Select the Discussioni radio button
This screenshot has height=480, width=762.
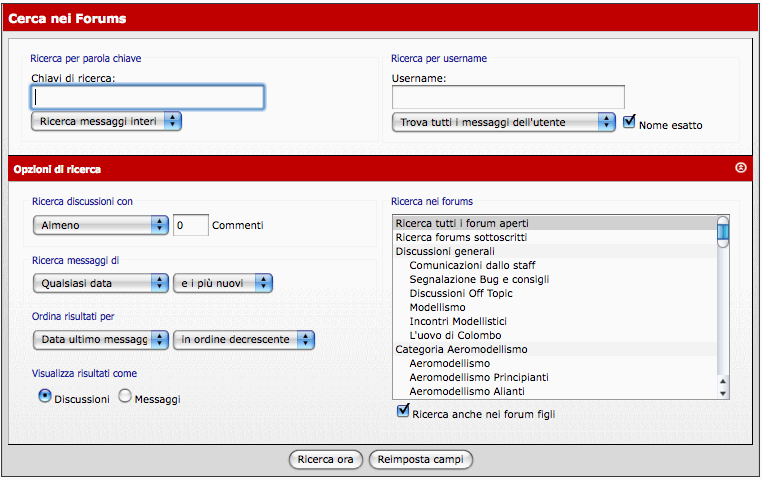(x=45, y=396)
